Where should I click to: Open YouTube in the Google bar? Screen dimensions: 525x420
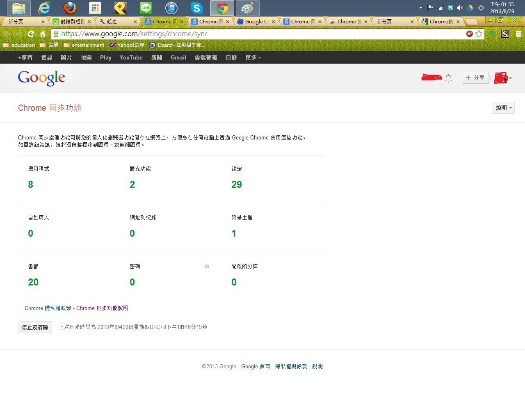click(131, 58)
